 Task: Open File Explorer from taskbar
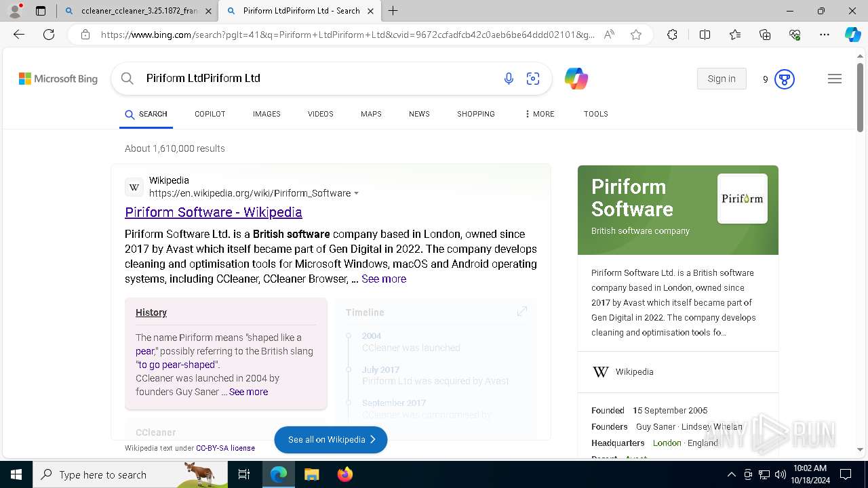(x=311, y=474)
